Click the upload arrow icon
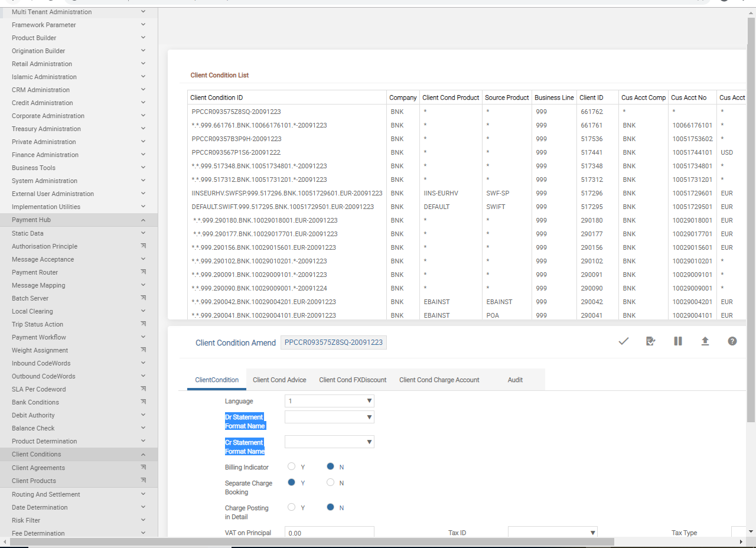 (x=705, y=341)
